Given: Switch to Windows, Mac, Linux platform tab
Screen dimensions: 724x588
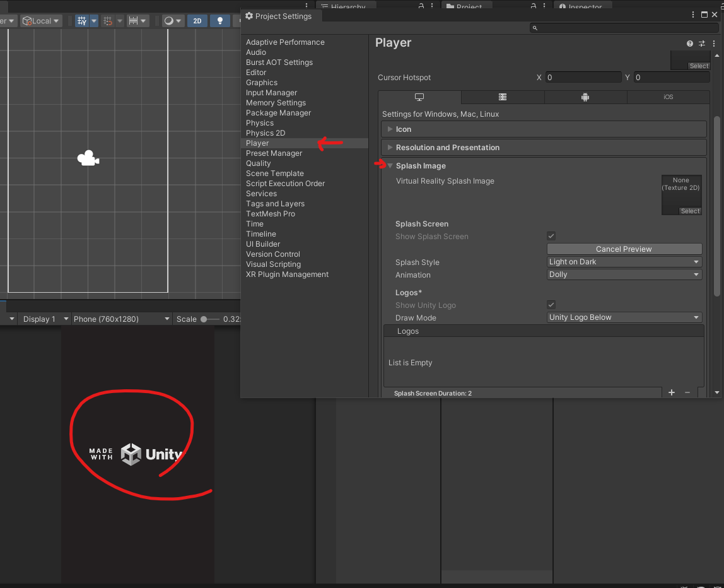Looking at the screenshot, I should pos(419,97).
